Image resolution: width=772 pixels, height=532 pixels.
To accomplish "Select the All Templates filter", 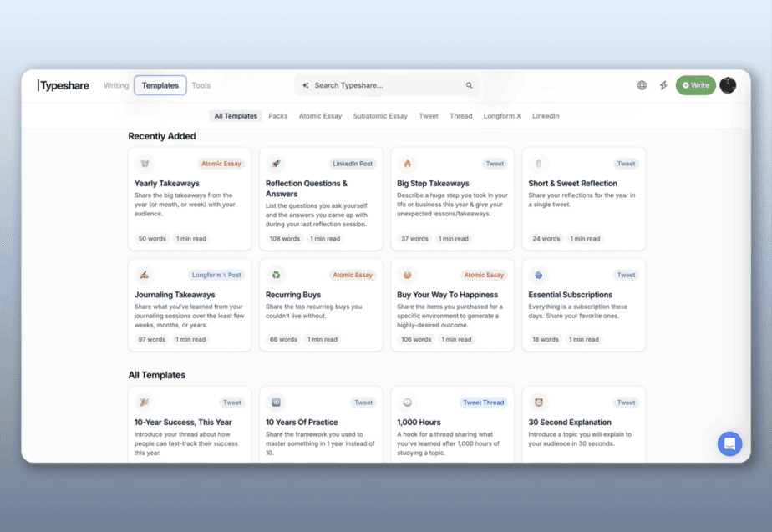I will coord(236,115).
